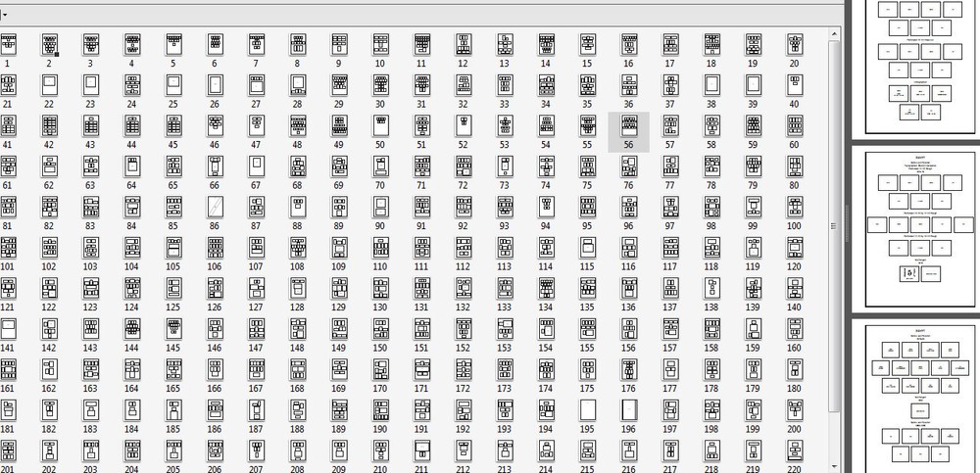Select page 26 thumbnail

215,85
